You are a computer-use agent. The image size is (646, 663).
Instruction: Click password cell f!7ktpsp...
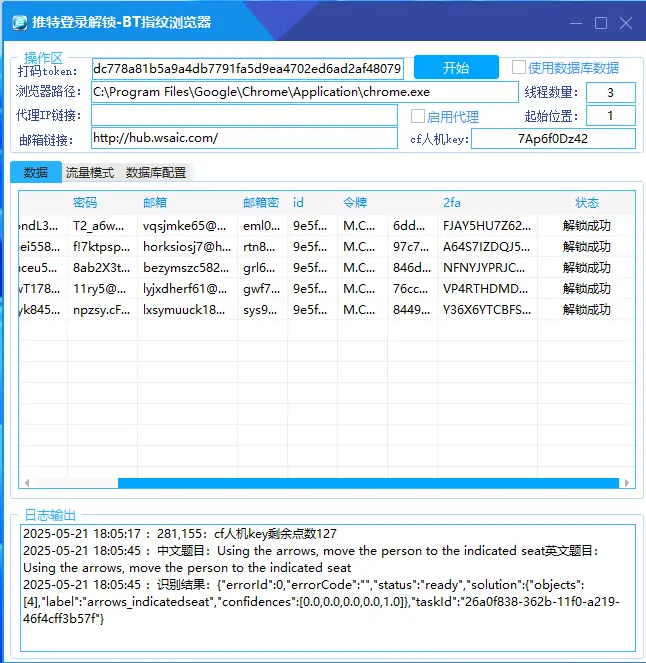tap(102, 247)
